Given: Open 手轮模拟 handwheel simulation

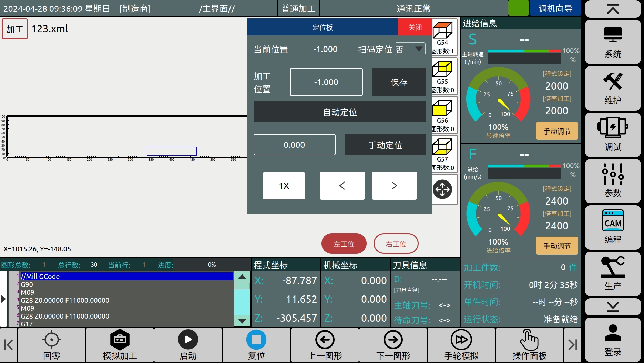Looking at the screenshot, I should (461, 345).
